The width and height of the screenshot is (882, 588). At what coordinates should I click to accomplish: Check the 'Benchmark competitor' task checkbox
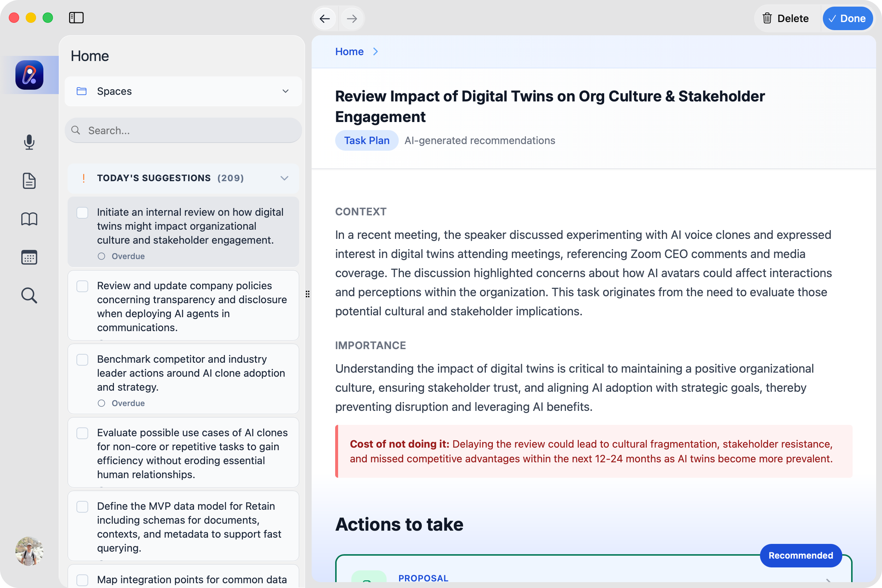(82, 360)
